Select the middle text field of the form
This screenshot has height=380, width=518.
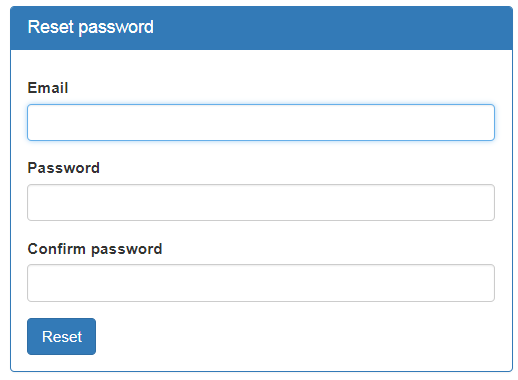pyautogui.click(x=261, y=202)
